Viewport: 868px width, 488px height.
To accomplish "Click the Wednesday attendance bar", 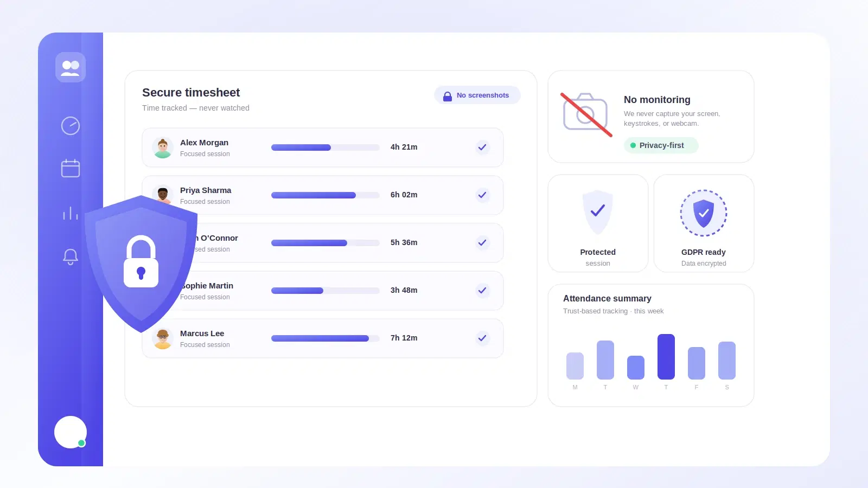I will [636, 368].
